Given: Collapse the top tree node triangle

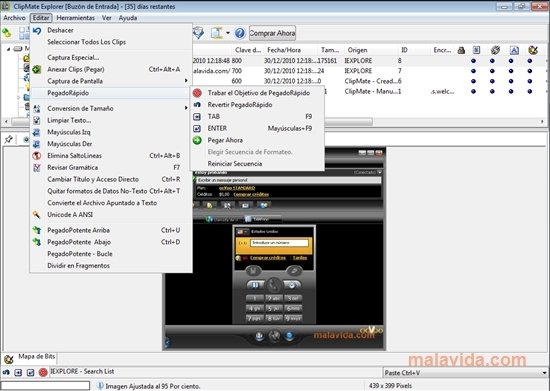Looking at the screenshot, I should (8, 49).
